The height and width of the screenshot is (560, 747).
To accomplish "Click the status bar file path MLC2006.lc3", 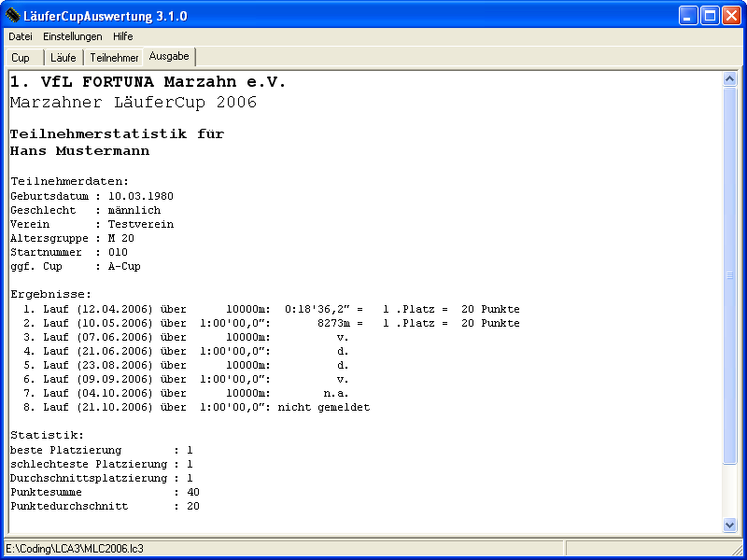I will click(75, 549).
